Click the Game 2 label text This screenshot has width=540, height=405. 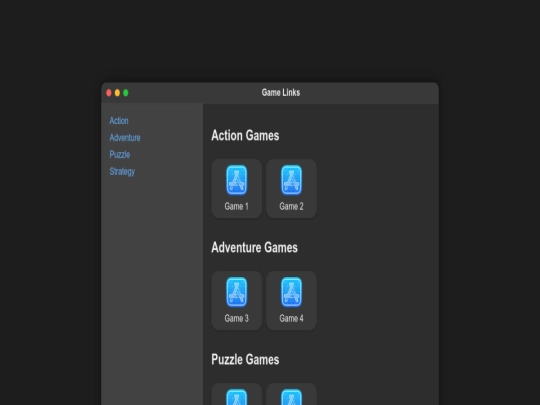(291, 206)
